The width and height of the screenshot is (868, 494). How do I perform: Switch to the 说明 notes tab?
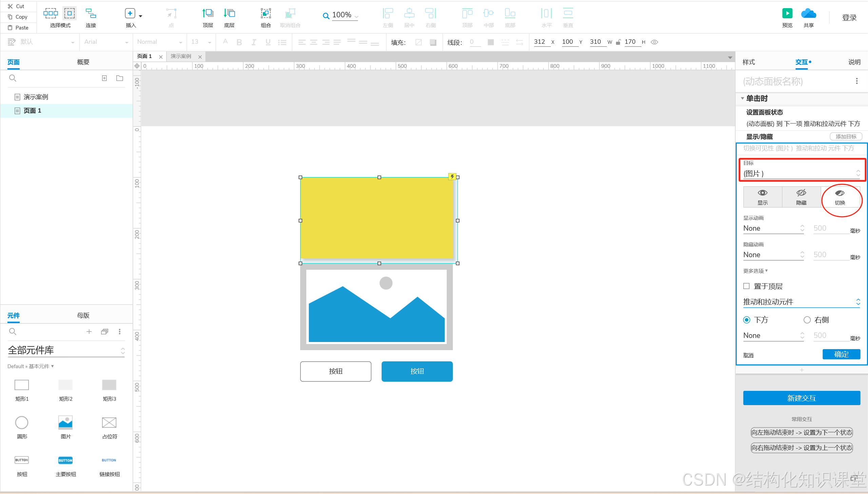854,62
